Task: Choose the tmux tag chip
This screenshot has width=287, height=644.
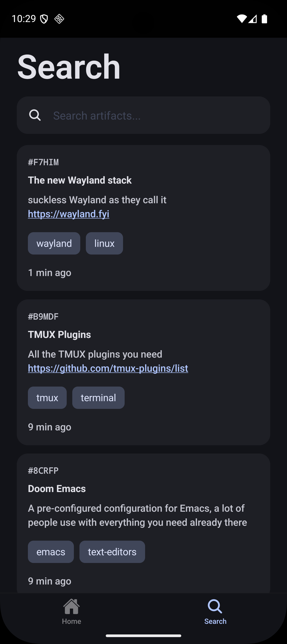Action: (x=47, y=398)
